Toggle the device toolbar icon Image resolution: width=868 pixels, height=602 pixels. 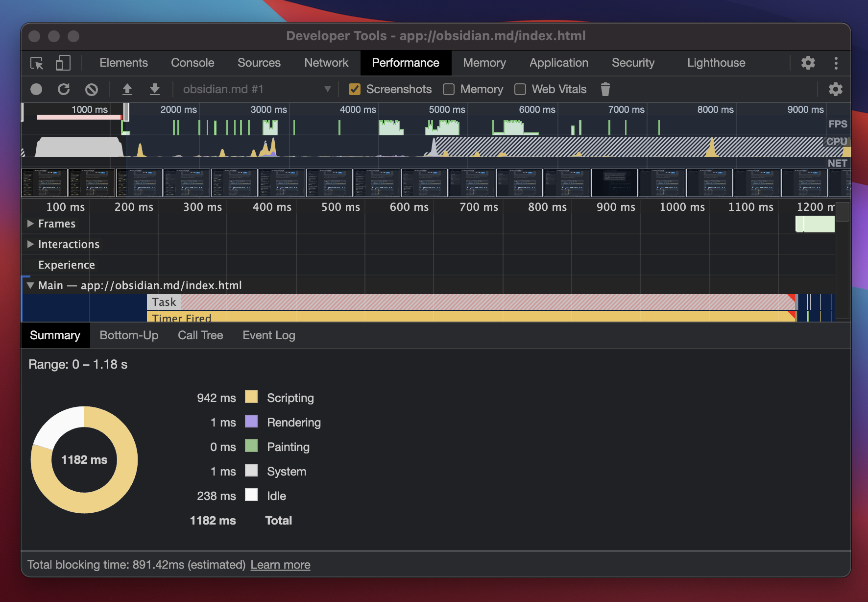(x=63, y=63)
